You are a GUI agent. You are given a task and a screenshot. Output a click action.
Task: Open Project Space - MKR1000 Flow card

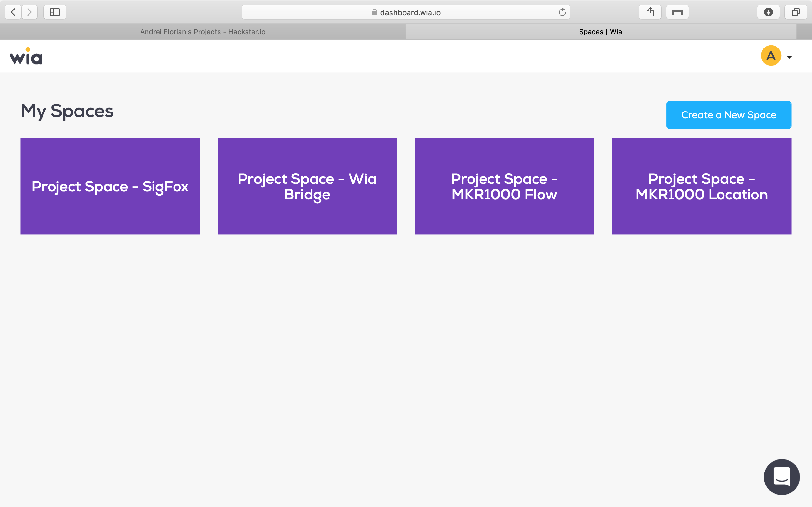click(504, 186)
